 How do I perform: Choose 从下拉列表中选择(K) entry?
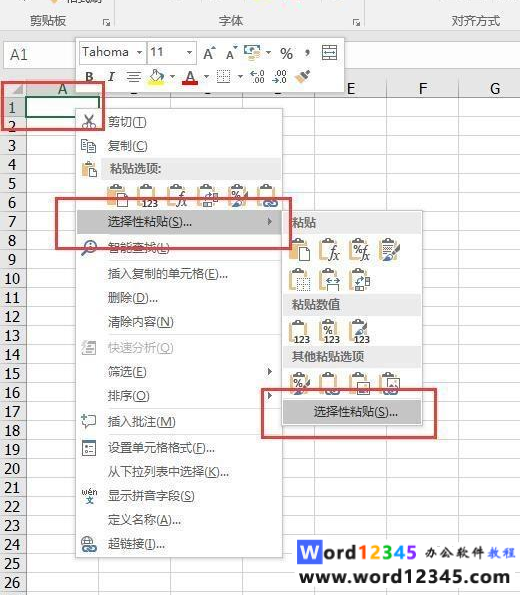pyautogui.click(x=179, y=472)
